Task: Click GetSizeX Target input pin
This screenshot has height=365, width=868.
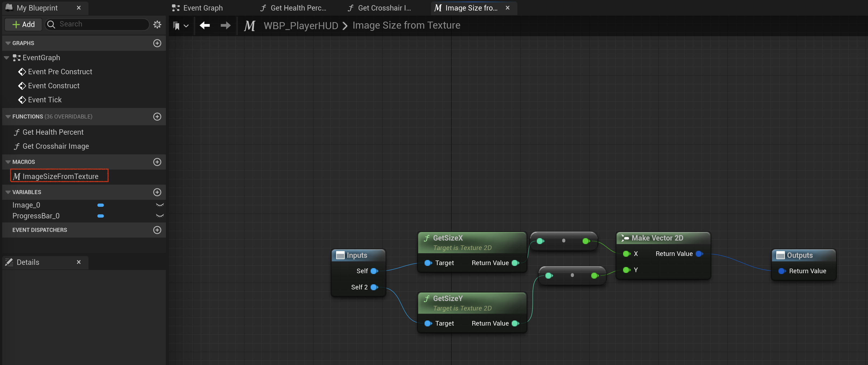Action: pos(428,263)
